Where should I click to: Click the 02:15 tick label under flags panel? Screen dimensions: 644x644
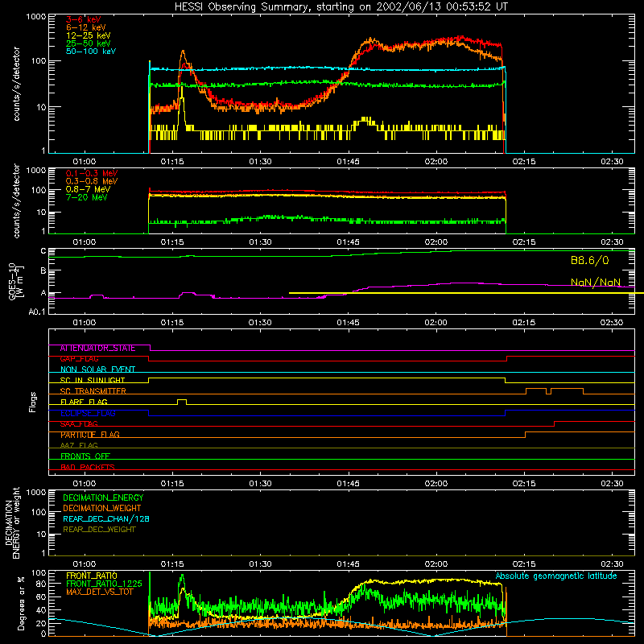tap(524, 484)
